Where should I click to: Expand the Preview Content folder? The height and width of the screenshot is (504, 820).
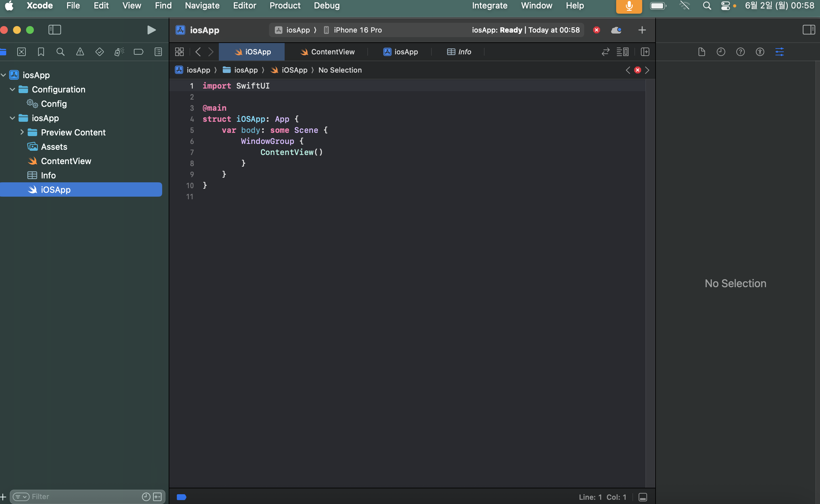(x=22, y=132)
